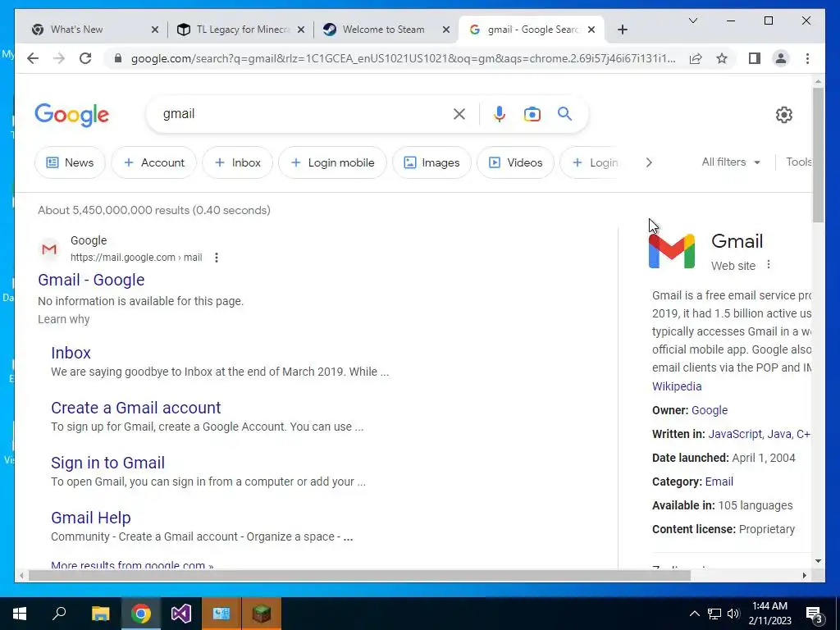This screenshot has width=840, height=630.
Task: Click the Gmail logo in the knowledge panel
Action: pyautogui.click(x=672, y=251)
